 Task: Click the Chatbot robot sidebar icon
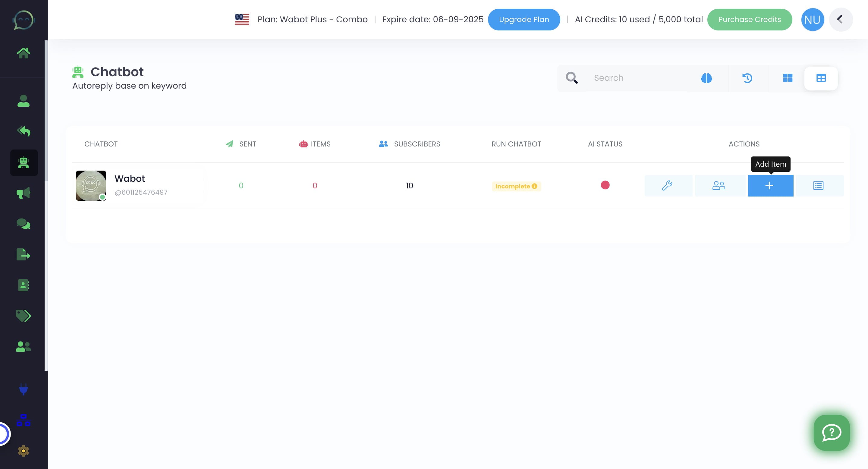pos(24,163)
